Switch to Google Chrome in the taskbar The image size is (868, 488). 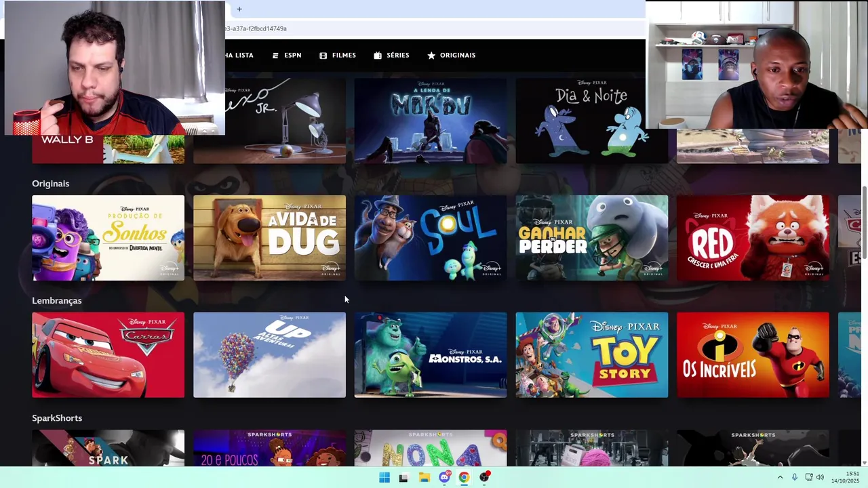coord(464,477)
